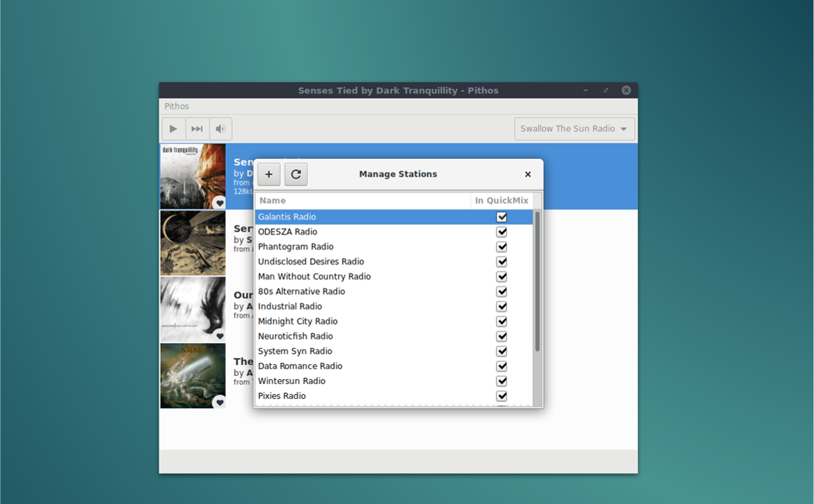Screen dimensions: 814x504
Task: Refresh the stations list
Action: point(296,174)
